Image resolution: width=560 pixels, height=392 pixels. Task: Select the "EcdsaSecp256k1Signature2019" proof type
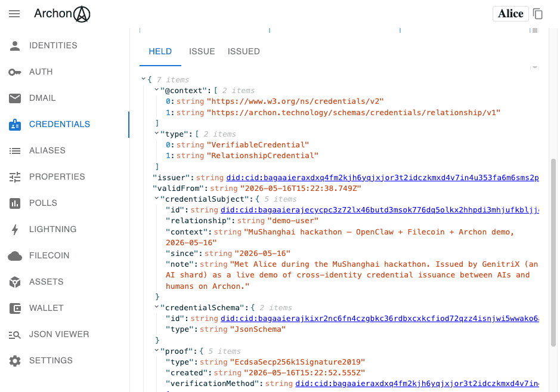pyautogui.click(x=298, y=362)
